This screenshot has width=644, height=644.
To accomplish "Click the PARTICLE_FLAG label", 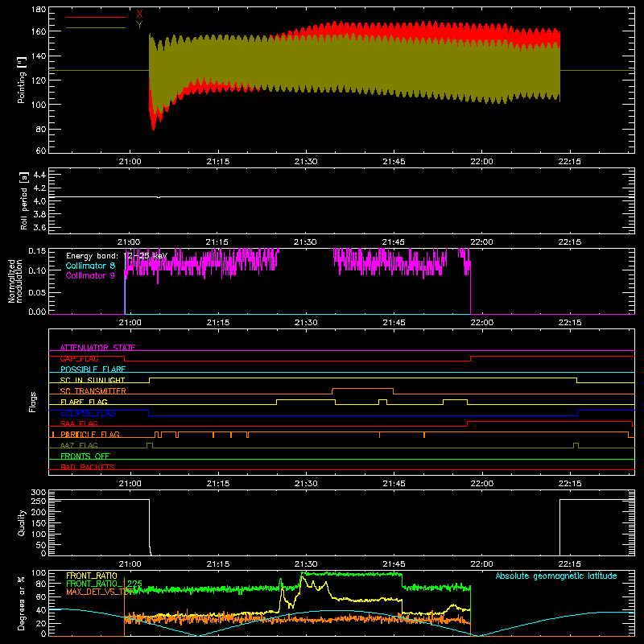I will [x=90, y=434].
